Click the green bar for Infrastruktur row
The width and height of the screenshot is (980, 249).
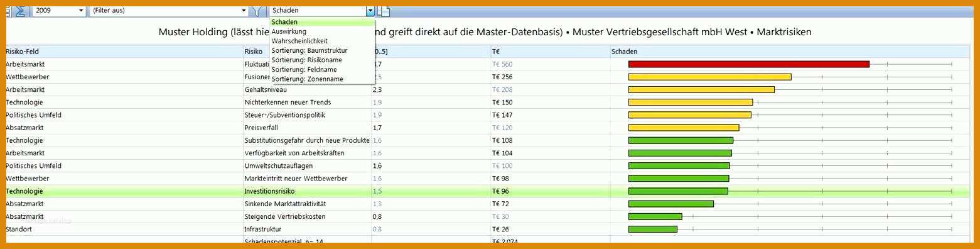click(x=653, y=229)
